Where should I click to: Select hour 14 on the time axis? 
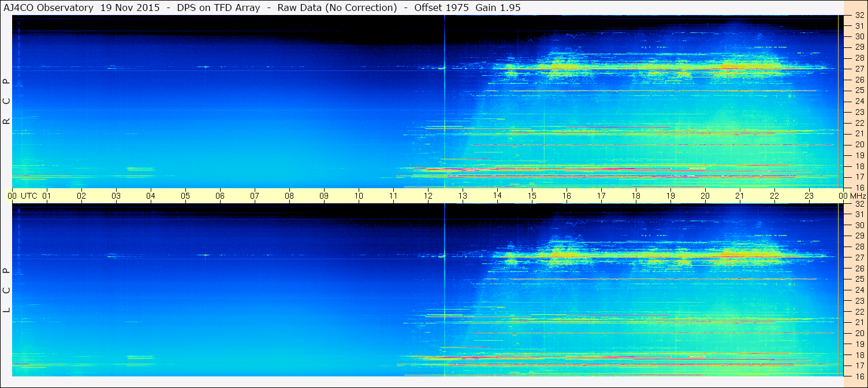(497, 196)
